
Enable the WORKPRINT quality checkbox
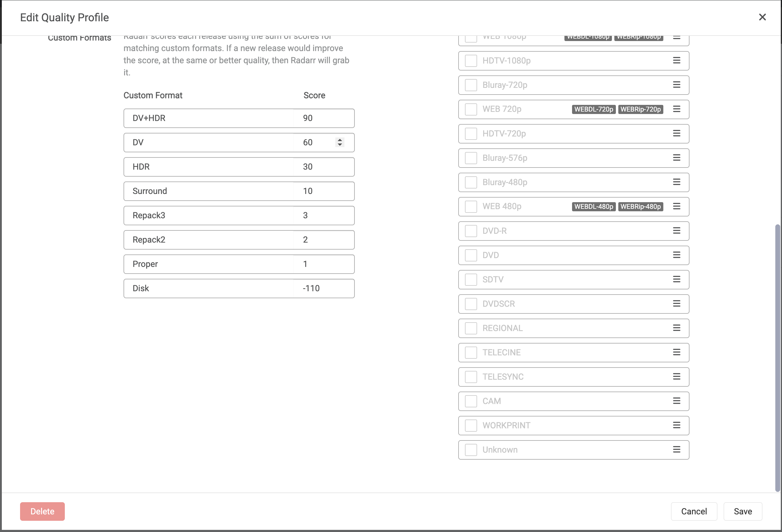[x=470, y=425]
